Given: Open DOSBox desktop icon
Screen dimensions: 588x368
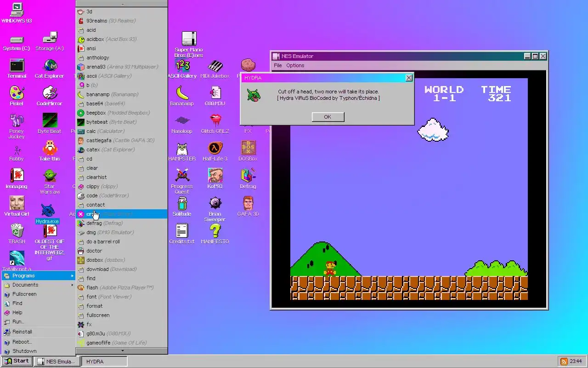Looking at the screenshot, I should [x=248, y=152].
